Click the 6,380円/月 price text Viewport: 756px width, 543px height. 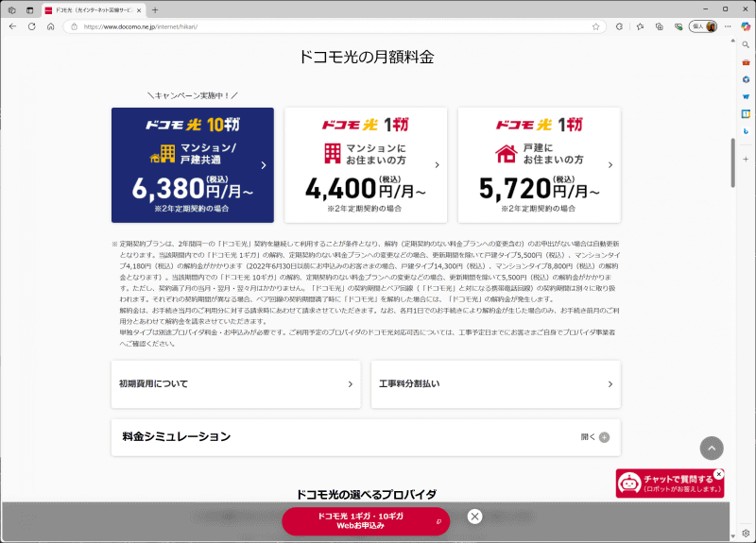(x=193, y=188)
